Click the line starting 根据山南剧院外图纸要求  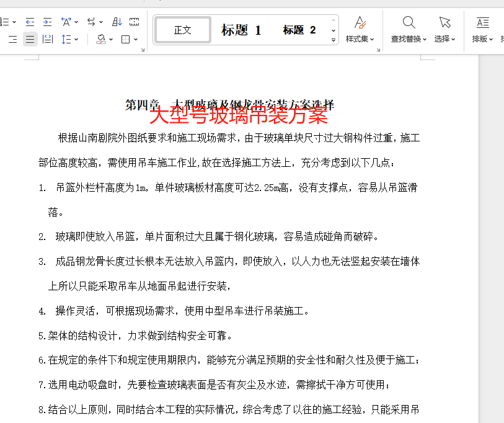[239, 138]
